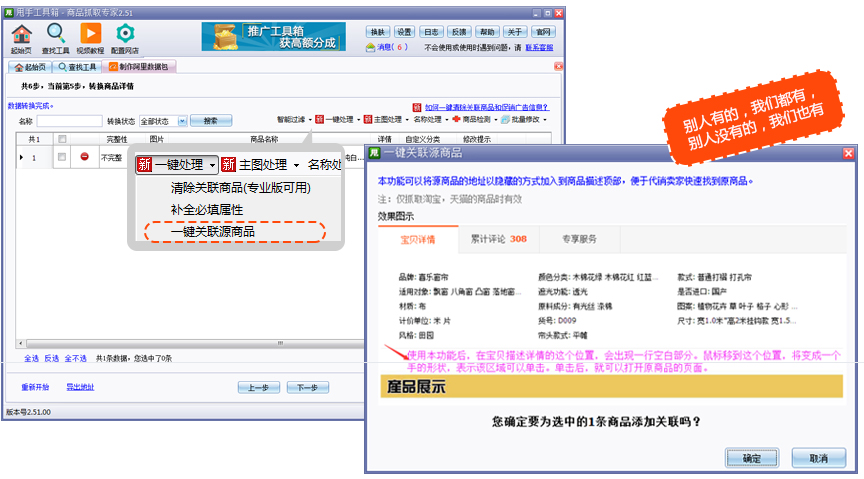Click the 名称 search input field
864x479 pixels.
pos(69,121)
